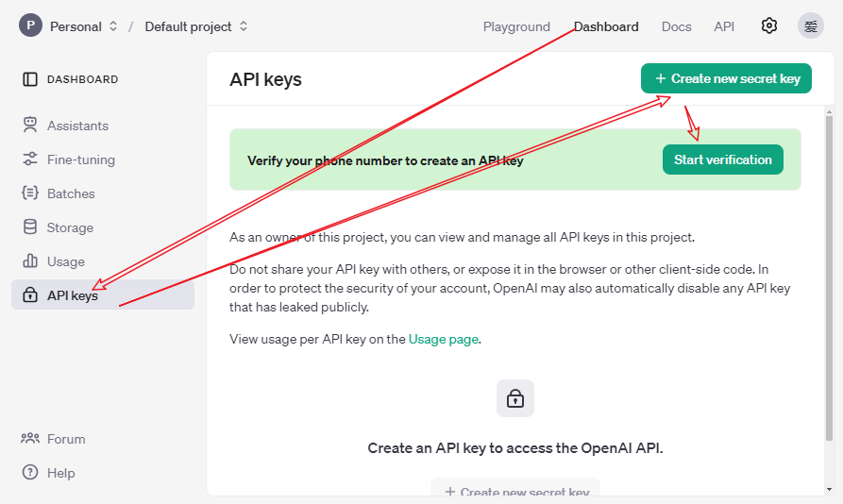Click the Verify your phone number banner text

pos(385,160)
